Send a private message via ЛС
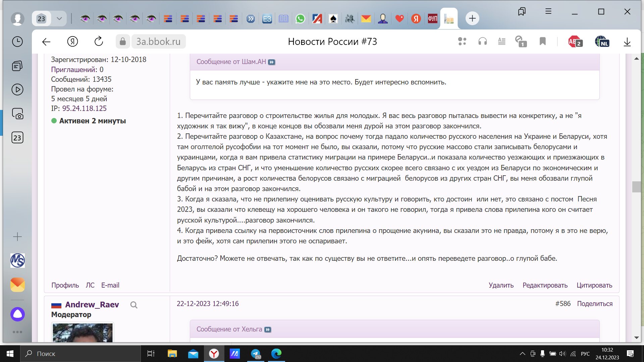The height and width of the screenshot is (362, 644). tap(90, 285)
